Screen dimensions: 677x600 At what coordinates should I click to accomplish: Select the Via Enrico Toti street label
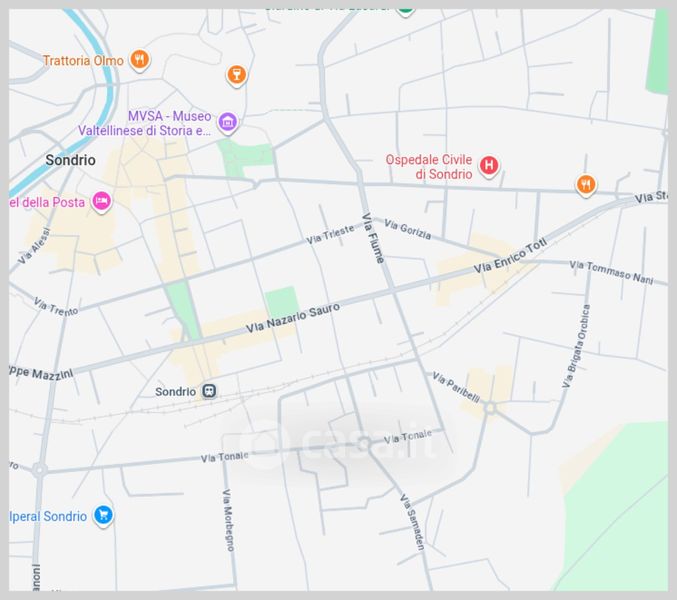pyautogui.click(x=511, y=262)
